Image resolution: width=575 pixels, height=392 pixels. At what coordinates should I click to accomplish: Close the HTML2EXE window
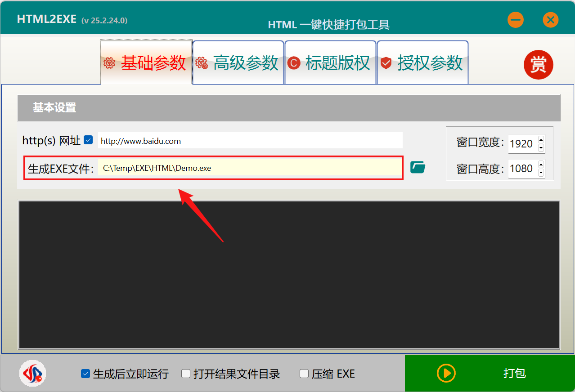coord(550,20)
